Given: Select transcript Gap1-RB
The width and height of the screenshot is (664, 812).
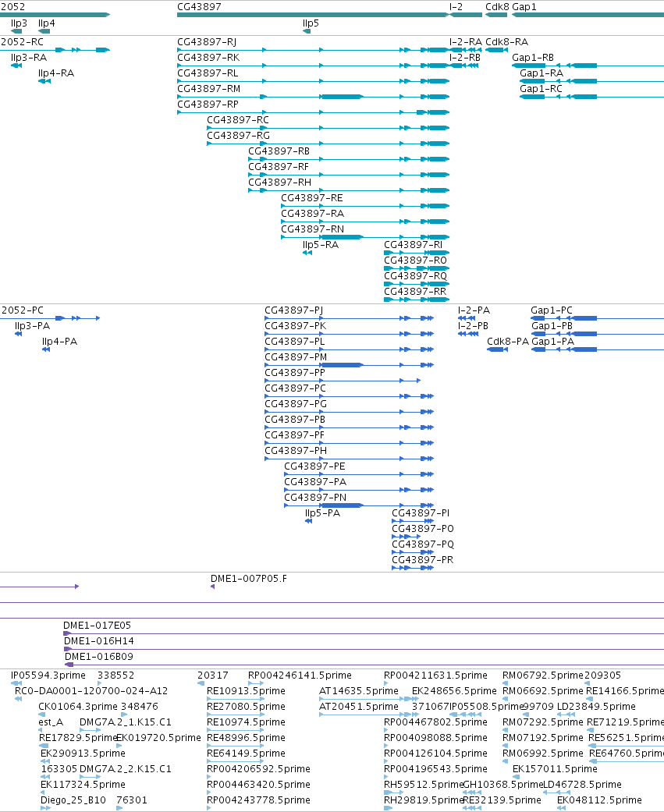Looking at the screenshot, I should click(588, 66).
